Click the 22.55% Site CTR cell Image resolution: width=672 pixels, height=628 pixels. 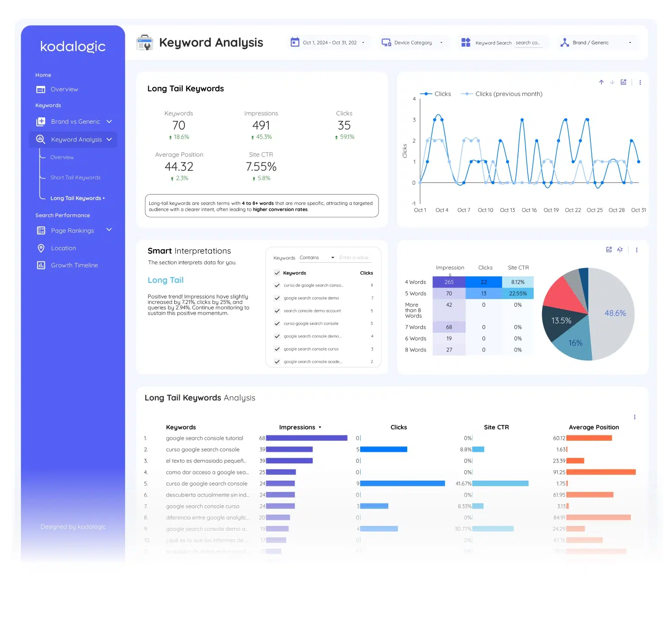[x=518, y=294]
